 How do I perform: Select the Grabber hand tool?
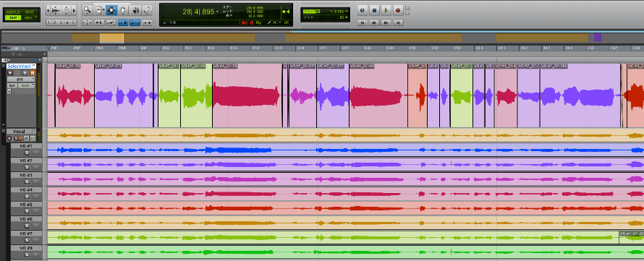tap(123, 10)
